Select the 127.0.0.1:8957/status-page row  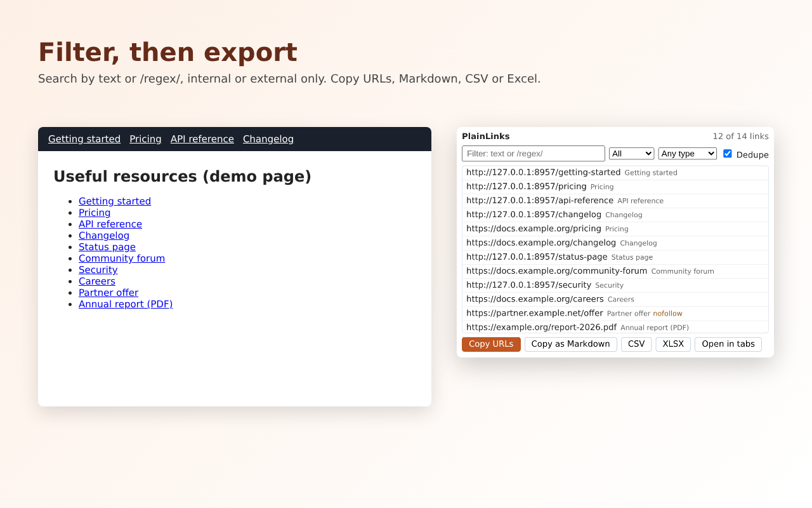click(x=615, y=257)
